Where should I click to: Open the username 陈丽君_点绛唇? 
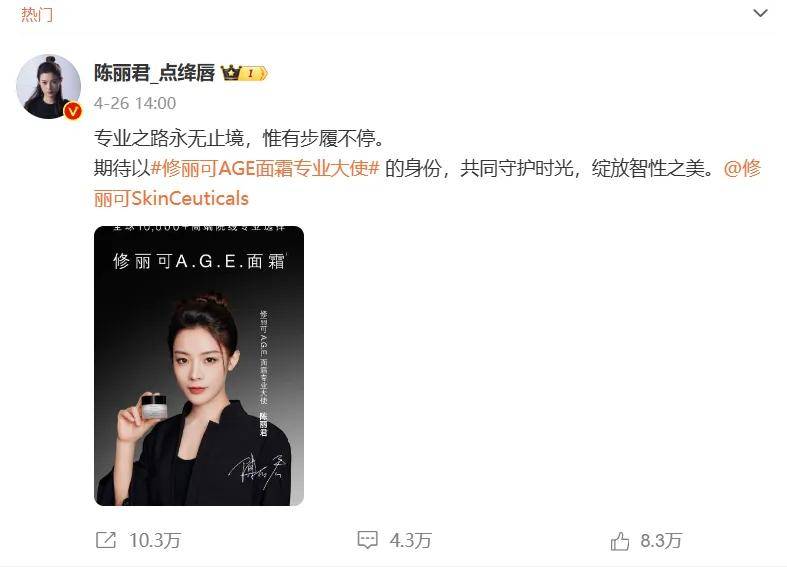pyautogui.click(x=154, y=73)
